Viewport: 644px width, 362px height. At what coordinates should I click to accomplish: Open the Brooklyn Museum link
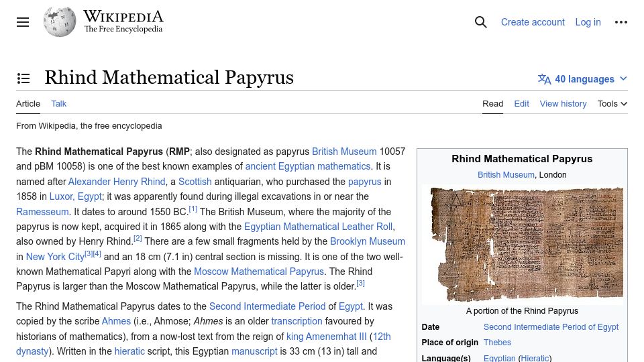[368, 241]
